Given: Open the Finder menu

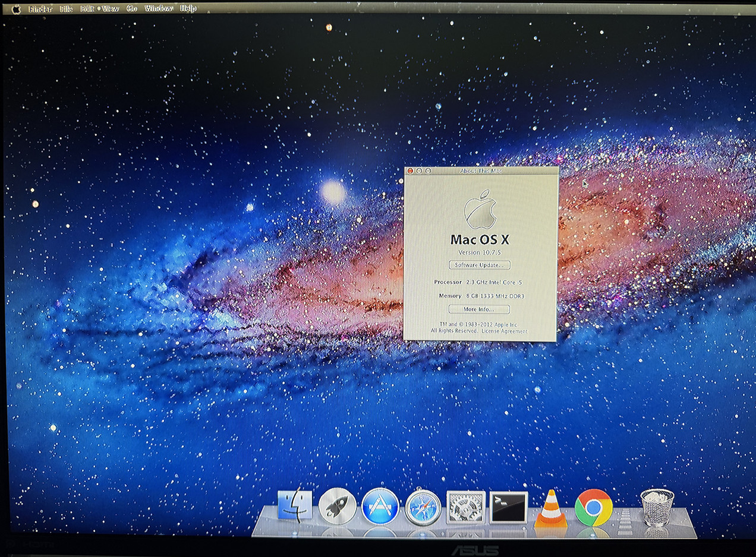Looking at the screenshot, I should (40, 9).
